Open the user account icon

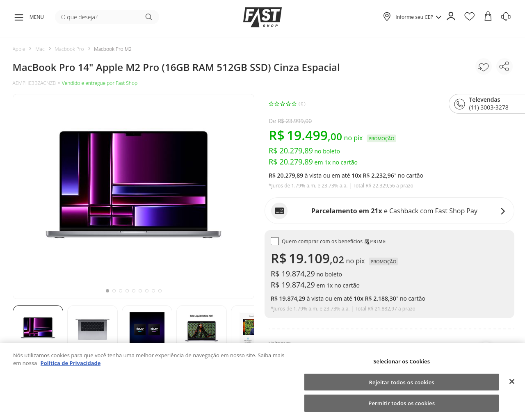pos(451,16)
